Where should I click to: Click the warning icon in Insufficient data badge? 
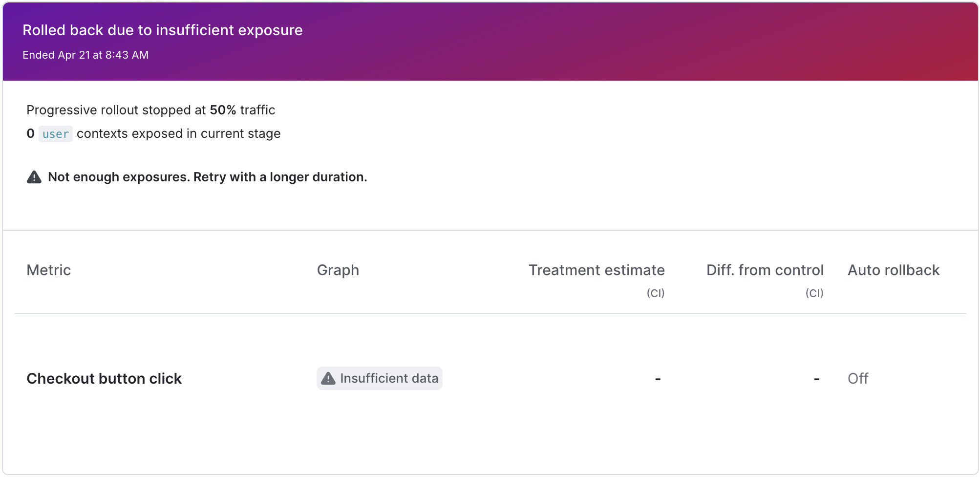328,378
